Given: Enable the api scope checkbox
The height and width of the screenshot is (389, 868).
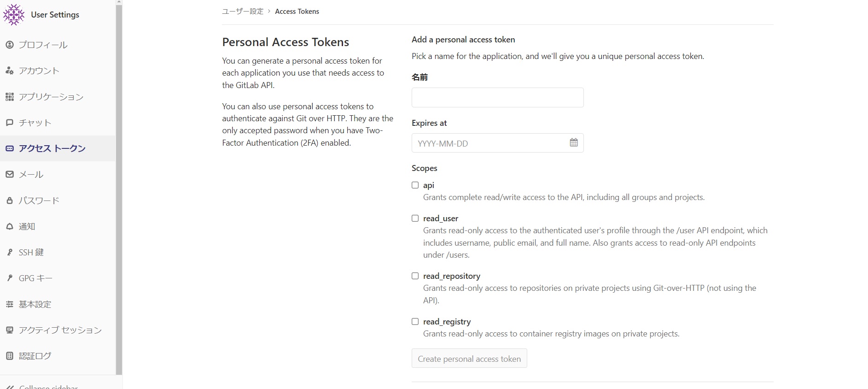Looking at the screenshot, I should [415, 185].
